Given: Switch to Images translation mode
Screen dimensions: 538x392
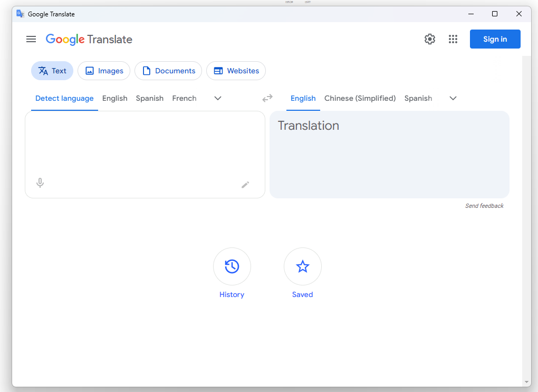Looking at the screenshot, I should (x=103, y=71).
